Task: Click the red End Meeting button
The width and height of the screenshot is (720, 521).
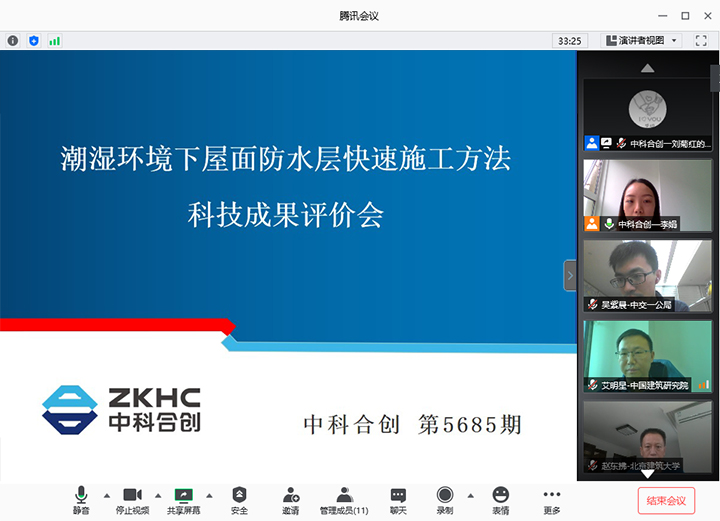Action: (x=666, y=500)
